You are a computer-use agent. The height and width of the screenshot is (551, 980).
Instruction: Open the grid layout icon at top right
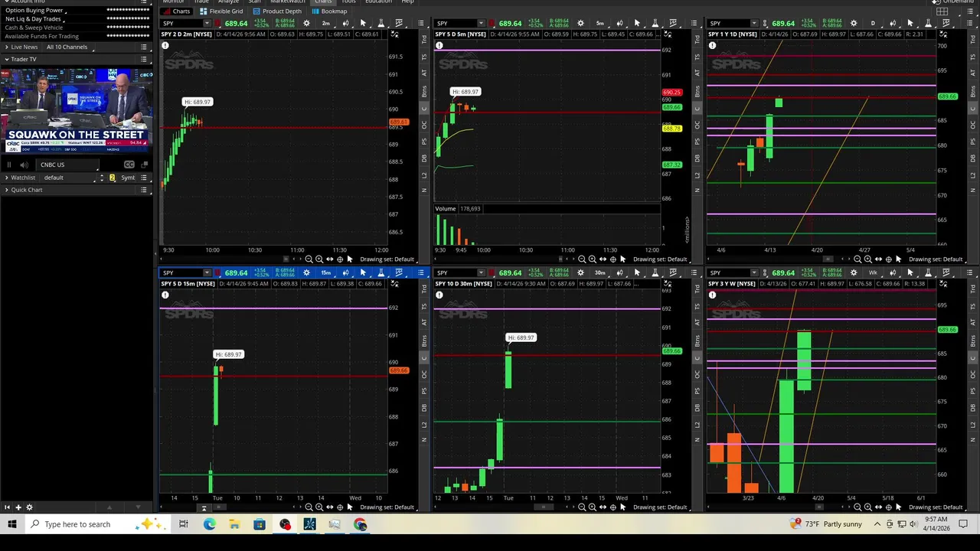[942, 11]
